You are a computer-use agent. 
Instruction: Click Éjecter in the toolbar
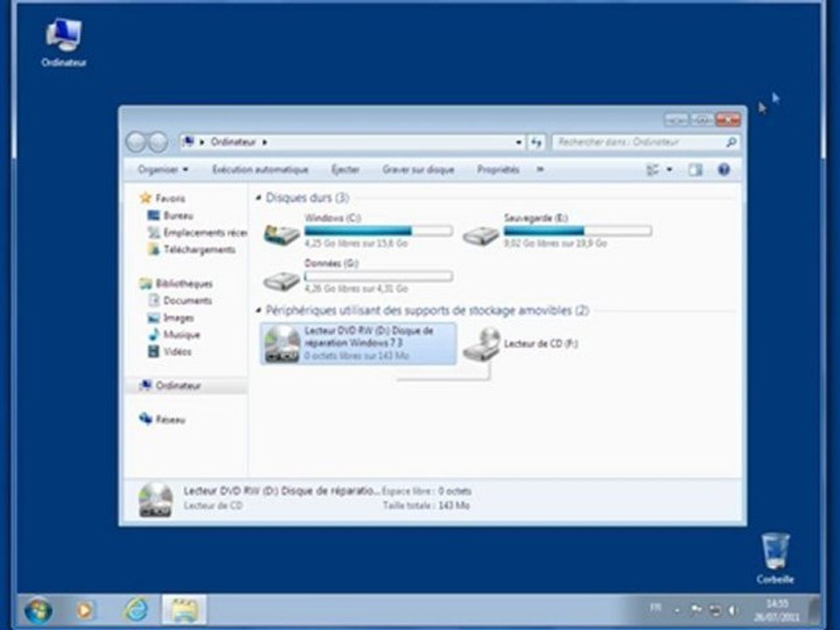click(x=346, y=170)
